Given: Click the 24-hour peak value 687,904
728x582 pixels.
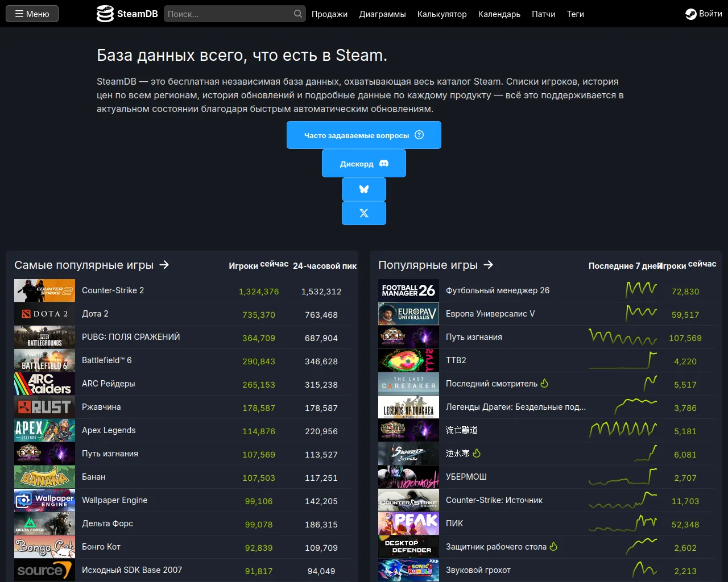Looking at the screenshot, I should tap(321, 338).
